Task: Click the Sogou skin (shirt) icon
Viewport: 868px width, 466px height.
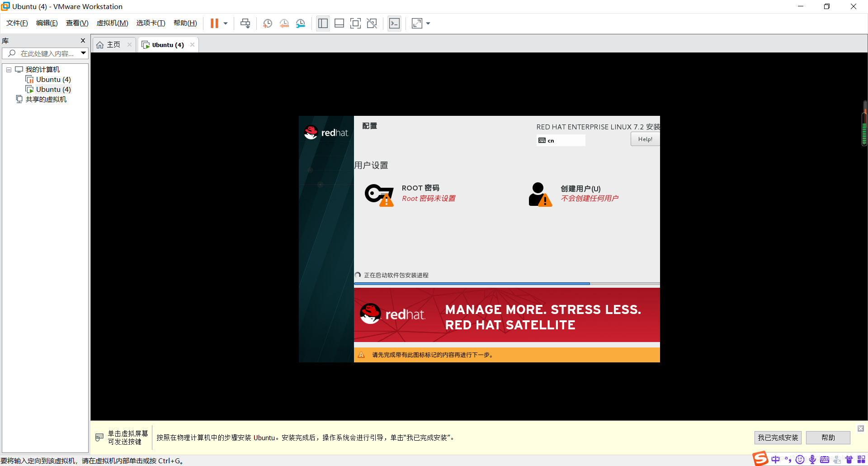Action: point(849,460)
